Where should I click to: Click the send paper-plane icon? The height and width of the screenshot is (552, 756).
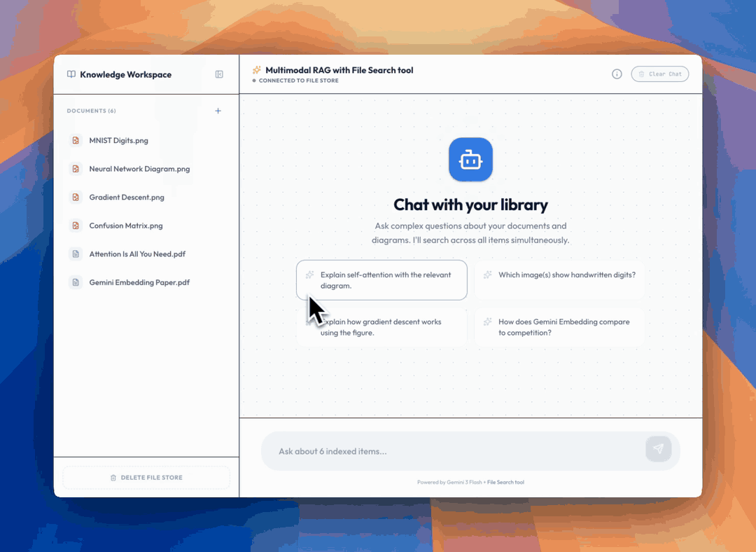point(658,449)
